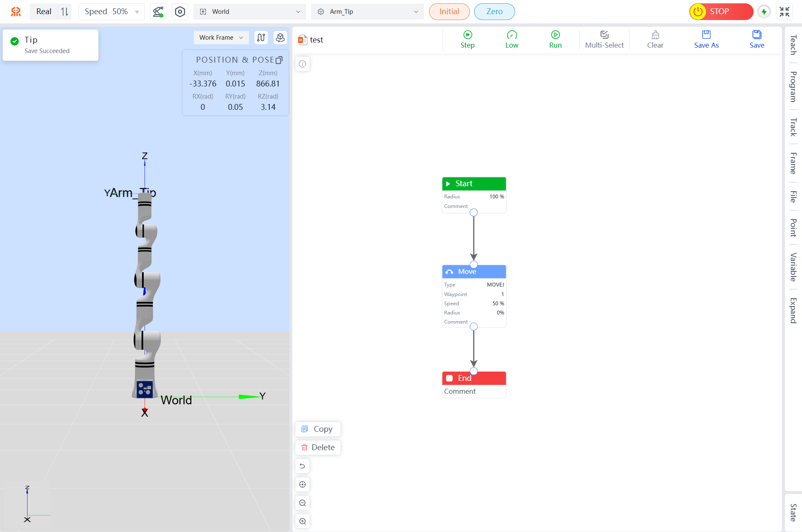
Task: Switch to the Variable side tab
Action: pyautogui.click(x=793, y=267)
